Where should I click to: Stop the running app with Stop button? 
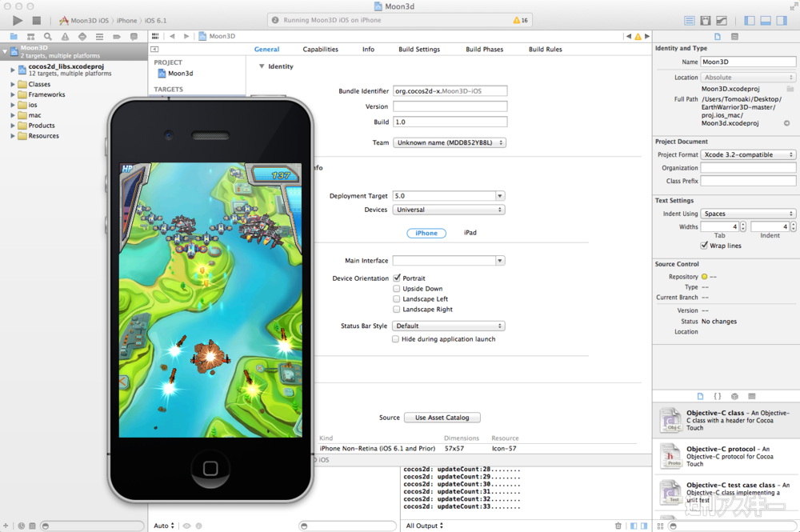[x=37, y=20]
